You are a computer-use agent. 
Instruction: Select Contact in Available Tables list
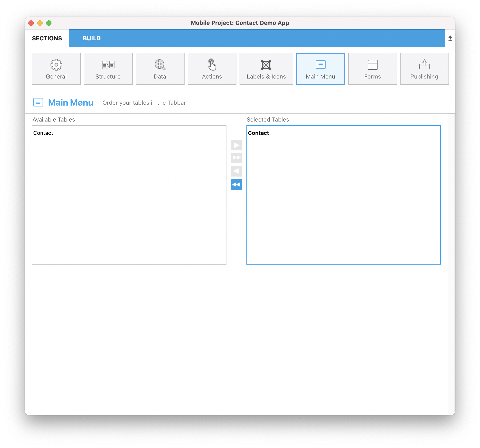[x=43, y=133]
